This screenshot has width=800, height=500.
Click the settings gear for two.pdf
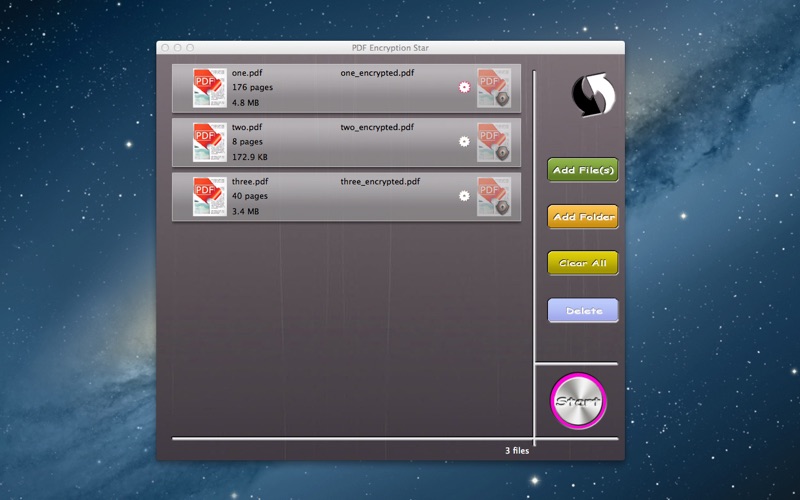point(464,142)
